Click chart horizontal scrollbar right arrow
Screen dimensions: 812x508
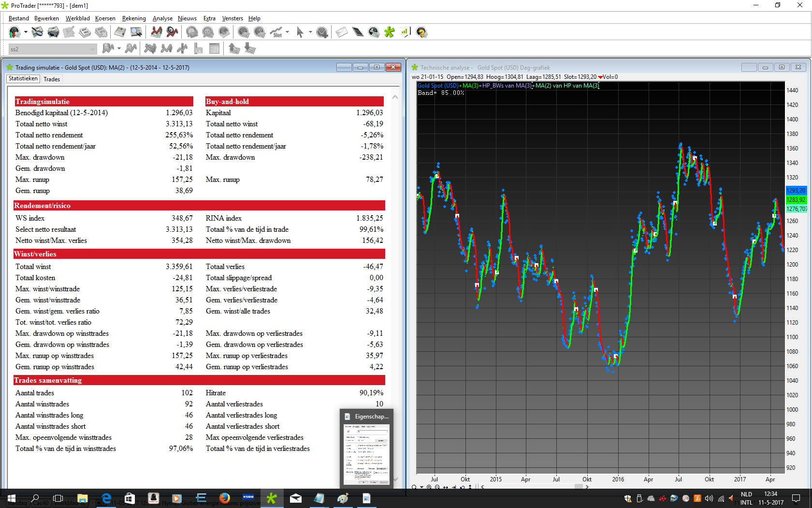pyautogui.click(x=587, y=487)
